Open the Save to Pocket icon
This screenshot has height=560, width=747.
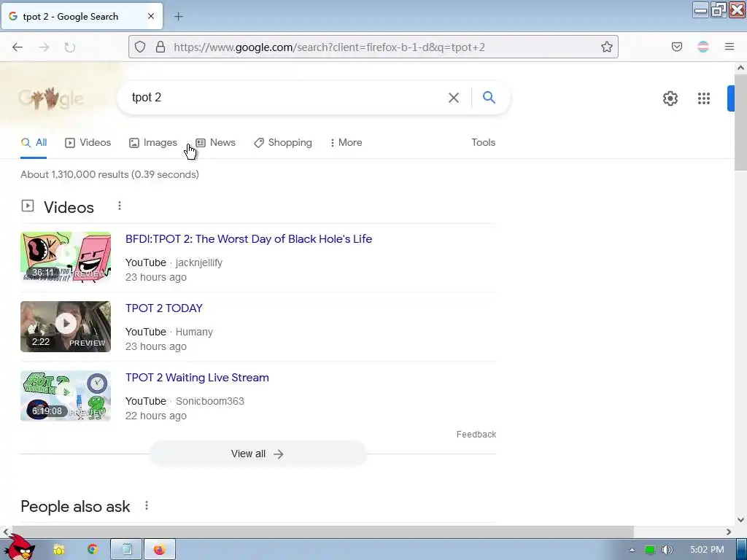(x=677, y=47)
